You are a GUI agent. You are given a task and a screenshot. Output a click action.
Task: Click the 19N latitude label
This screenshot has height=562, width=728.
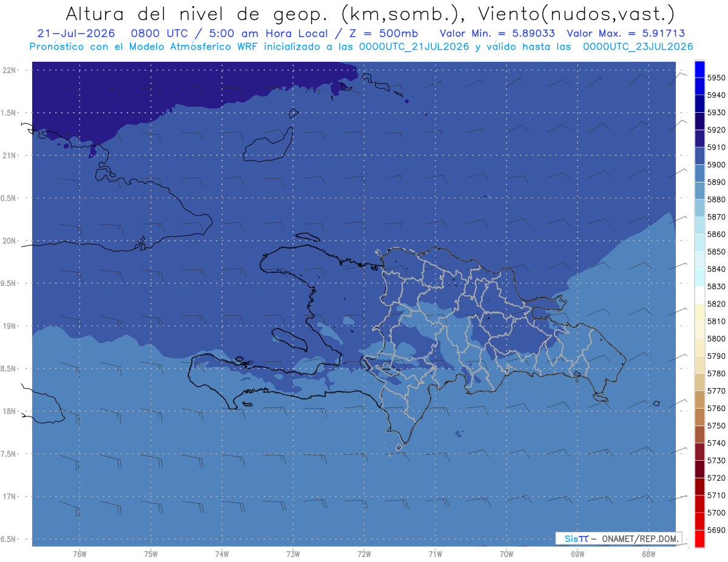pyautogui.click(x=10, y=326)
